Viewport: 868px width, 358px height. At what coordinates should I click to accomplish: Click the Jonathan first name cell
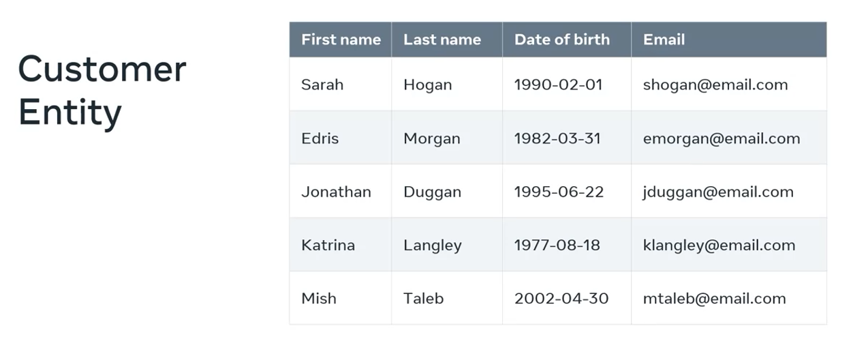[336, 192]
